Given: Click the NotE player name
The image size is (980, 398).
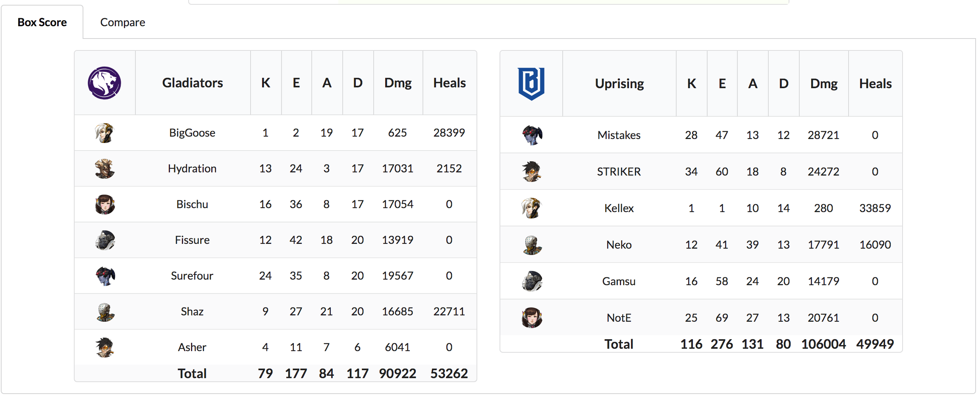Looking at the screenshot, I should point(619,318).
